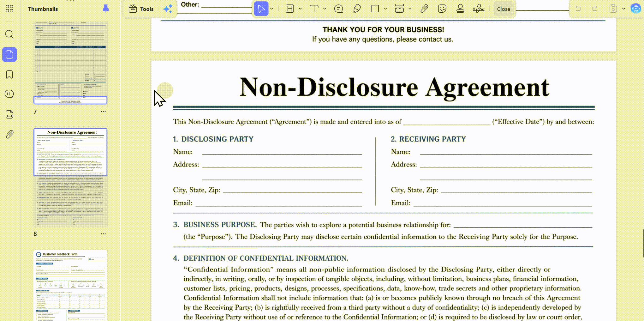Add a sticky note comment
This screenshot has width=644, height=321.
[338, 9]
